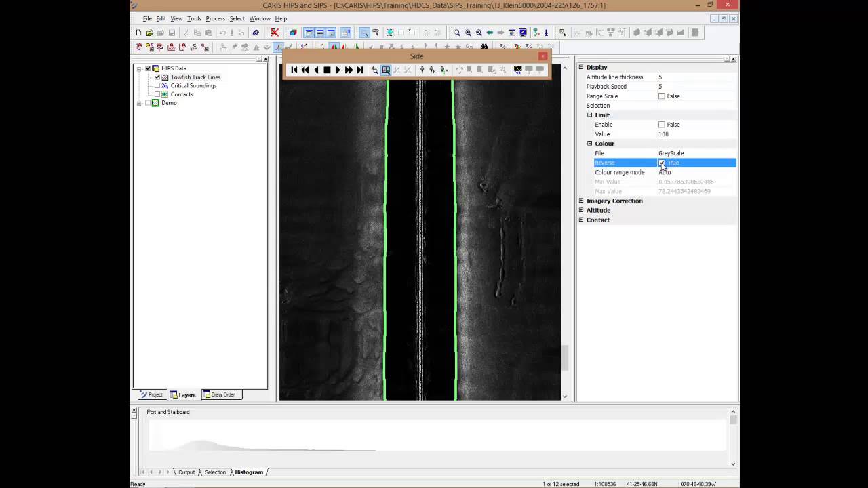Image resolution: width=868 pixels, height=488 pixels.
Task: Expand the Imagery Correction section
Action: click(581, 201)
